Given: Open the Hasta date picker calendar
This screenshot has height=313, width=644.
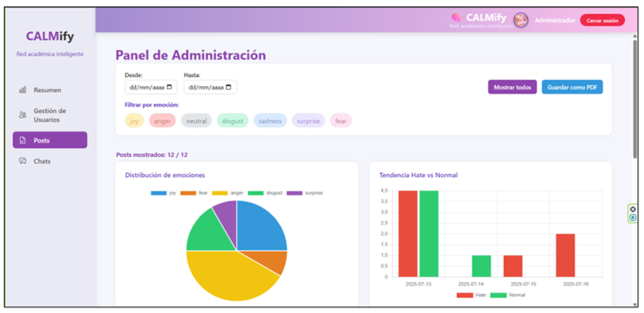Looking at the screenshot, I should (229, 87).
